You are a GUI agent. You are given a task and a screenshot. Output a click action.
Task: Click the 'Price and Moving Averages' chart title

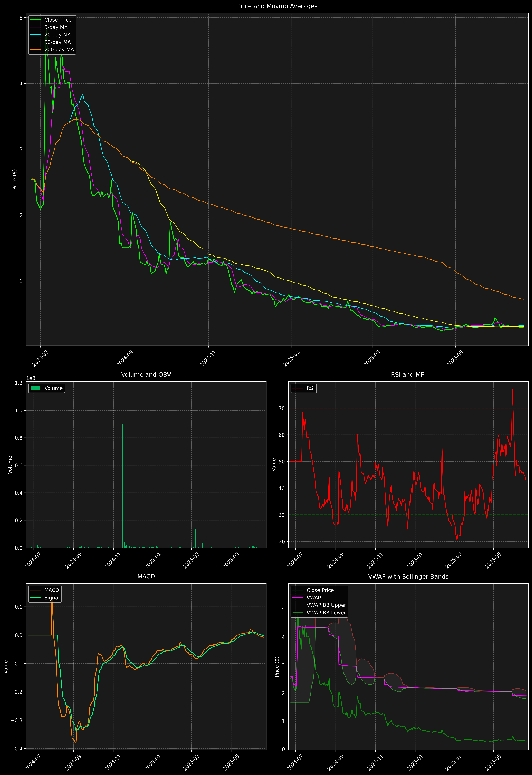coord(277,6)
